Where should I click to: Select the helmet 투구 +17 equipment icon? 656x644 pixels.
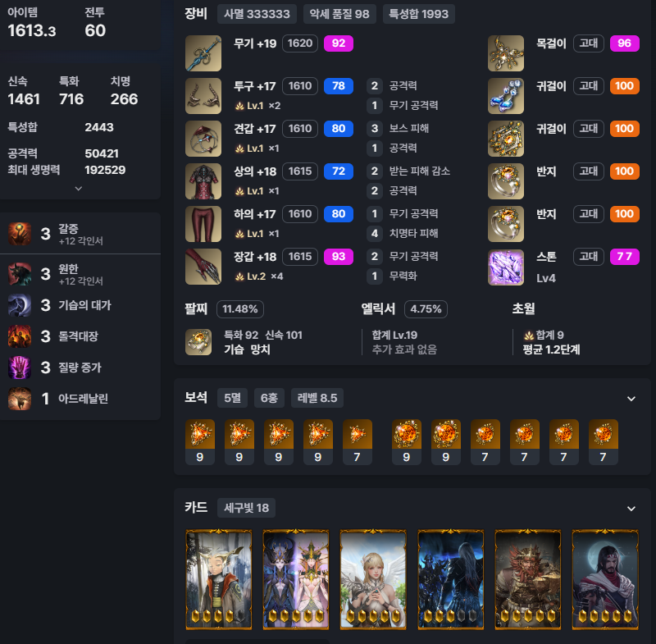click(x=203, y=96)
